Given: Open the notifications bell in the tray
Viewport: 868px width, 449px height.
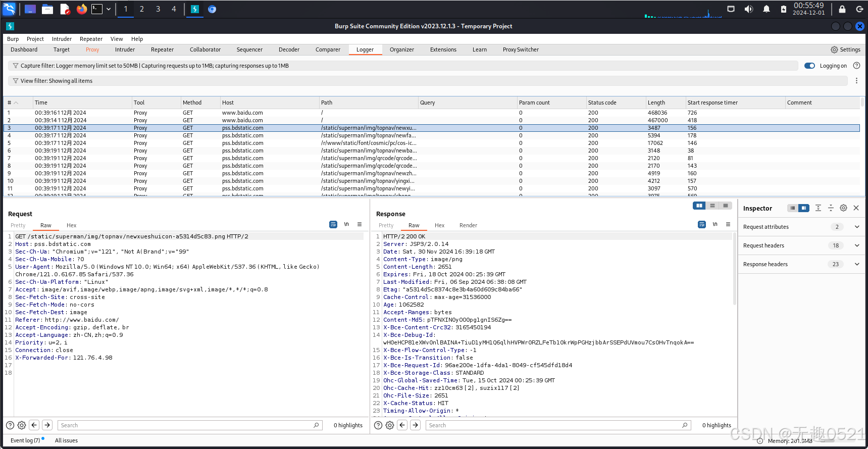Looking at the screenshot, I should point(767,9).
